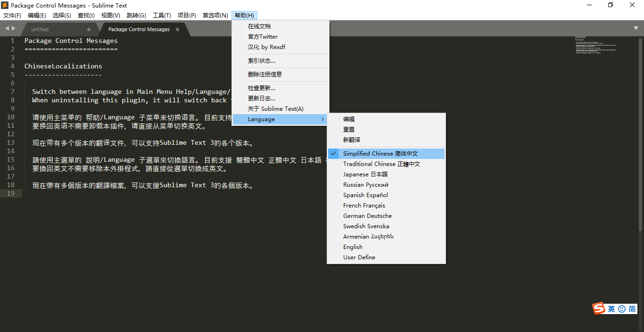The height and width of the screenshot is (332, 644).
Task: Select Simplified Chinese 简体中文 checked option
Action: (x=386, y=154)
